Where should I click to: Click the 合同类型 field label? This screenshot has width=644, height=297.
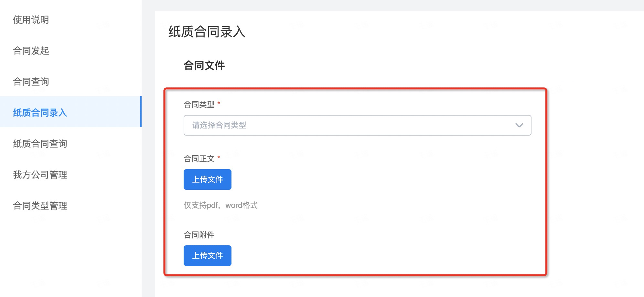[x=199, y=104]
